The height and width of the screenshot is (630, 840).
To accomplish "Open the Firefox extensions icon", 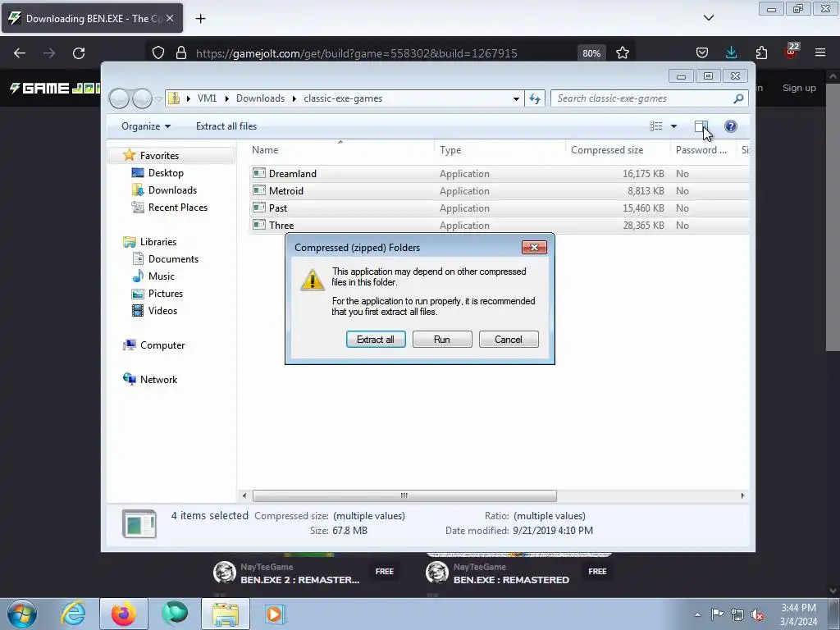I will 761,52.
